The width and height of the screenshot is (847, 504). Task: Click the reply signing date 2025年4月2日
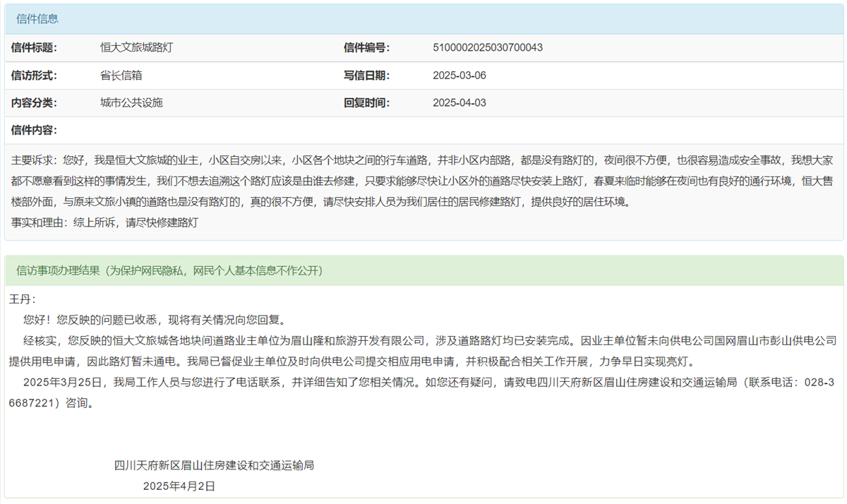pyautogui.click(x=179, y=486)
